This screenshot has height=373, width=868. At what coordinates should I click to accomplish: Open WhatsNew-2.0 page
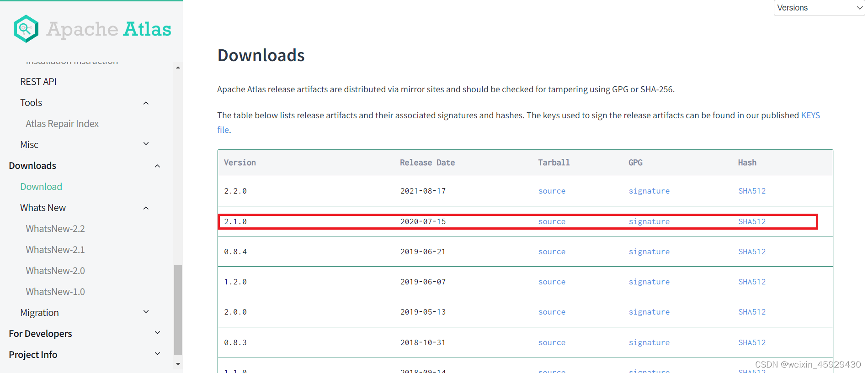(x=55, y=271)
